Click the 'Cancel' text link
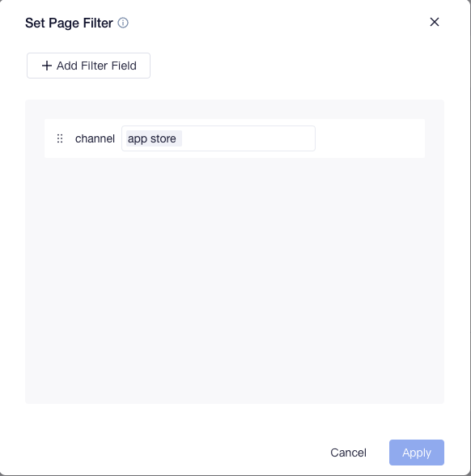Viewport: 471px width, 476px height. 348,453
